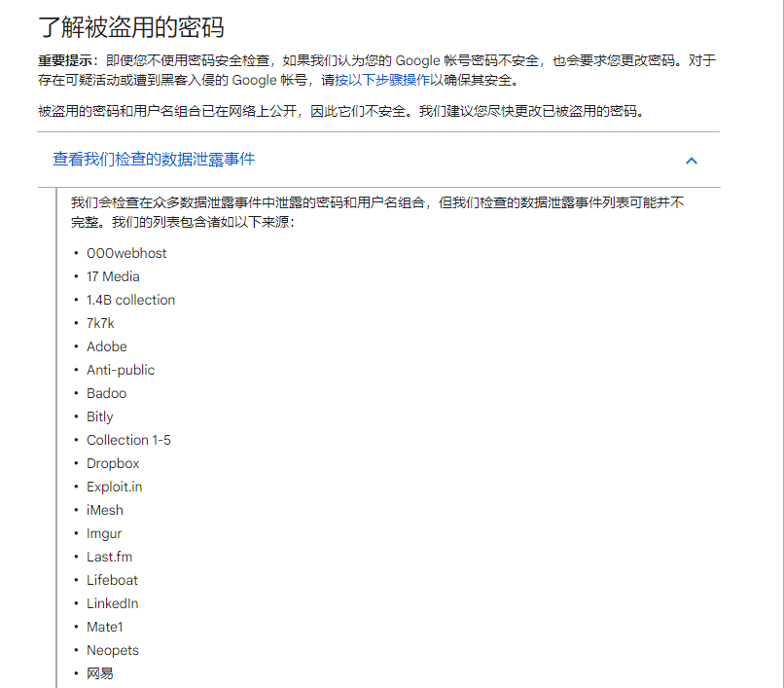Select the Dropbox breach entry
Screen dimensions: 784x688
[x=113, y=463]
